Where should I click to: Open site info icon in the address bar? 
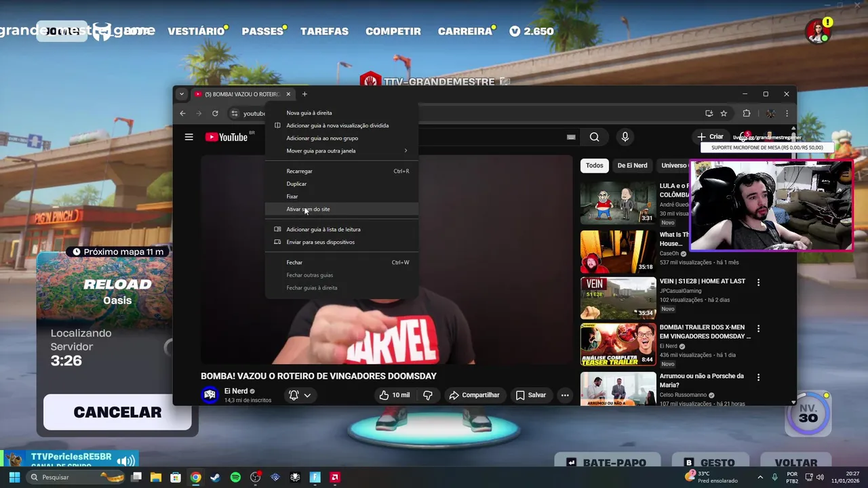(235, 113)
